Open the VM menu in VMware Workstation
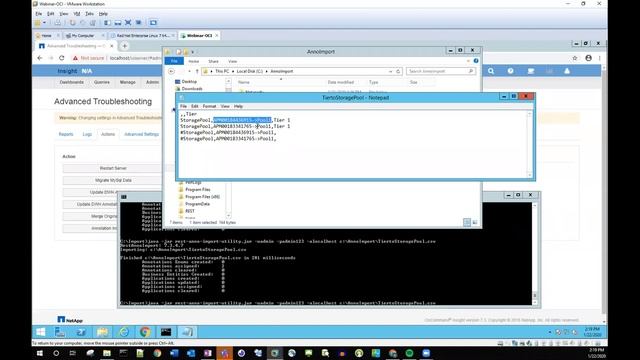The height and width of the screenshot is (360, 640). point(77,14)
